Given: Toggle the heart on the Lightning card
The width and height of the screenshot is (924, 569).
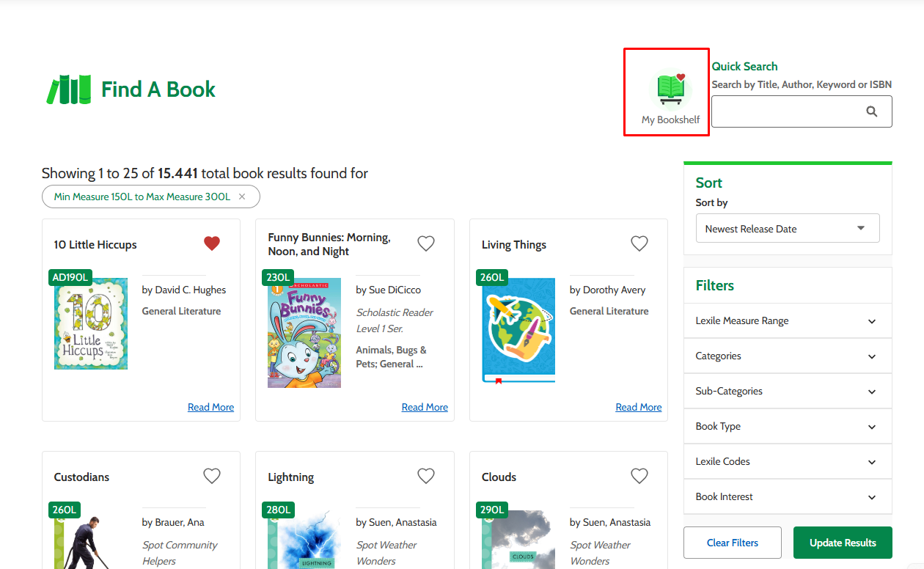Looking at the screenshot, I should pyautogui.click(x=426, y=476).
